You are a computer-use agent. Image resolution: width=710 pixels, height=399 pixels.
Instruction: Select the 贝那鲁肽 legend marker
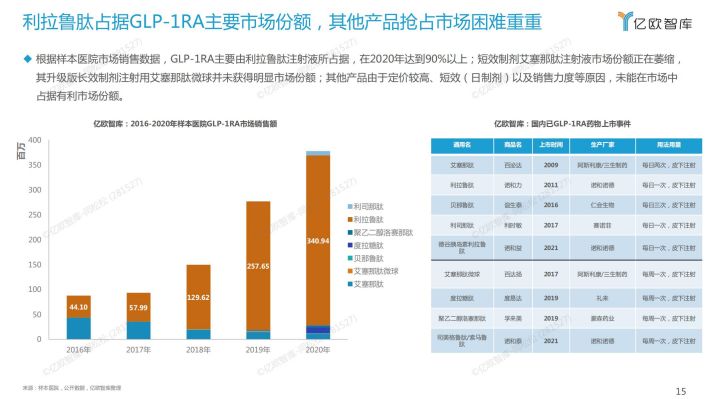point(350,259)
